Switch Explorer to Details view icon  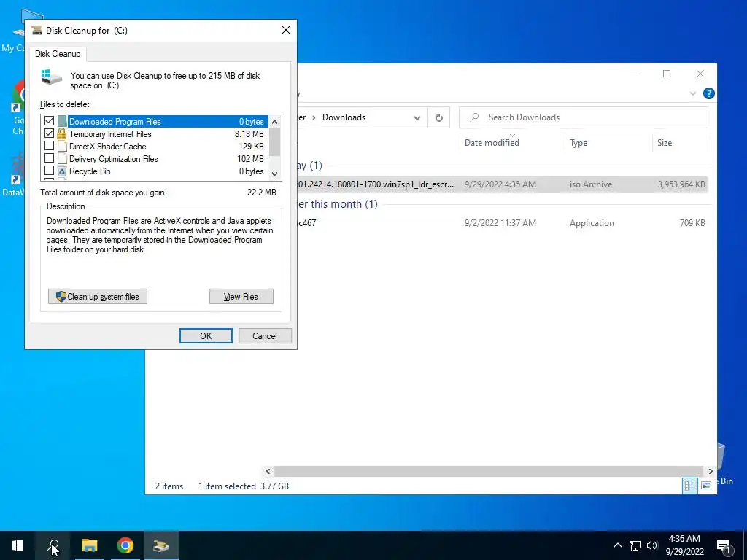(x=690, y=485)
